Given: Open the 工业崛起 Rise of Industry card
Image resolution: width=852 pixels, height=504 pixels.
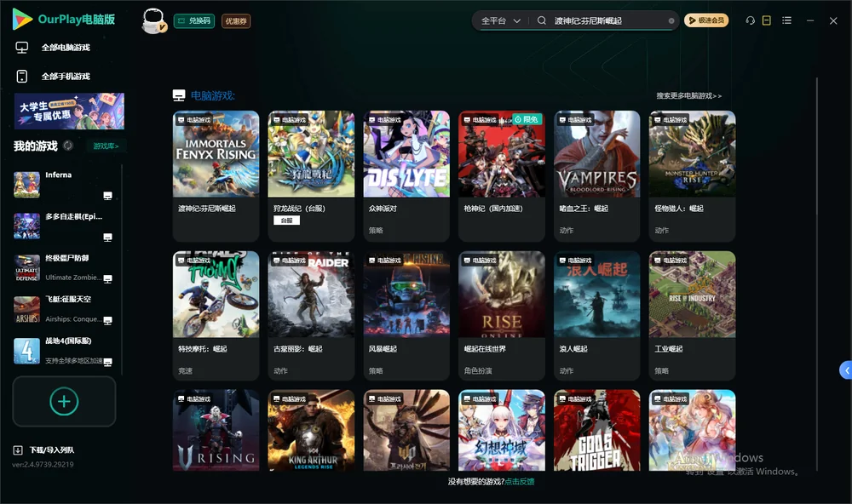Looking at the screenshot, I should 692,316.
